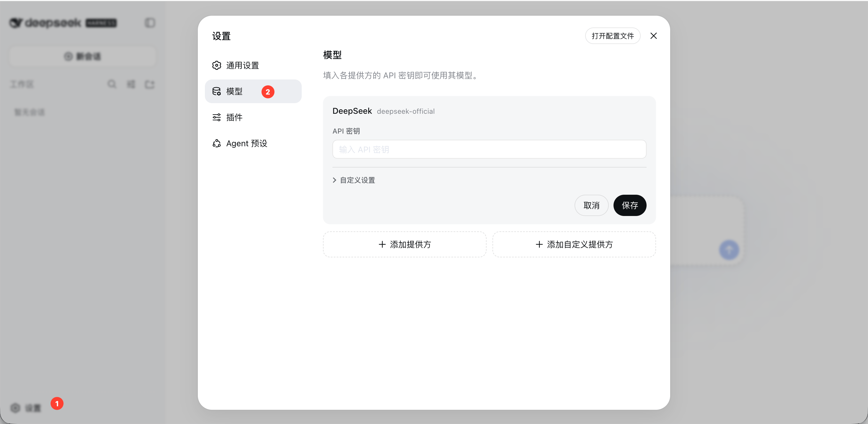Click the gear icon beside 通用设置
The height and width of the screenshot is (424, 868).
click(217, 65)
